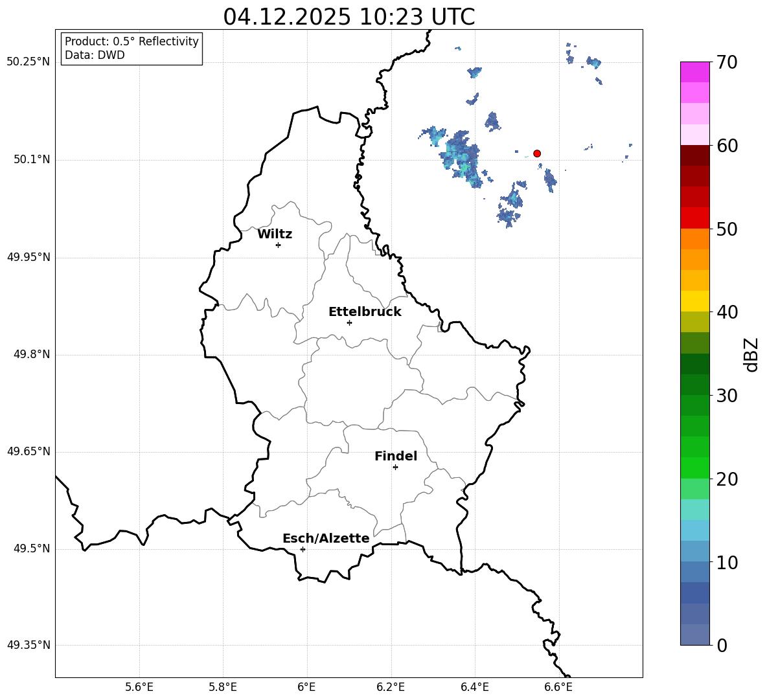The image size is (767, 700).
Task: Click the 49.8°N latitude label
Action: click(32, 354)
